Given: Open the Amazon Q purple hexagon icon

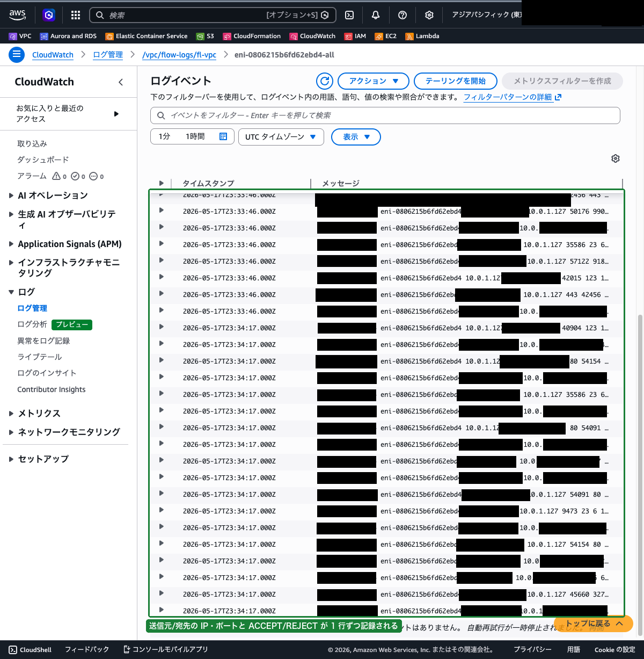Looking at the screenshot, I should pos(49,15).
